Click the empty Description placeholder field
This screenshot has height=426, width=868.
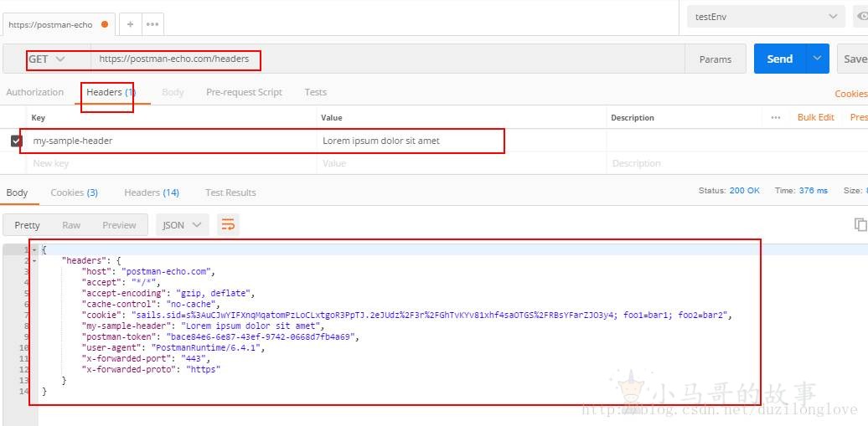[736, 163]
